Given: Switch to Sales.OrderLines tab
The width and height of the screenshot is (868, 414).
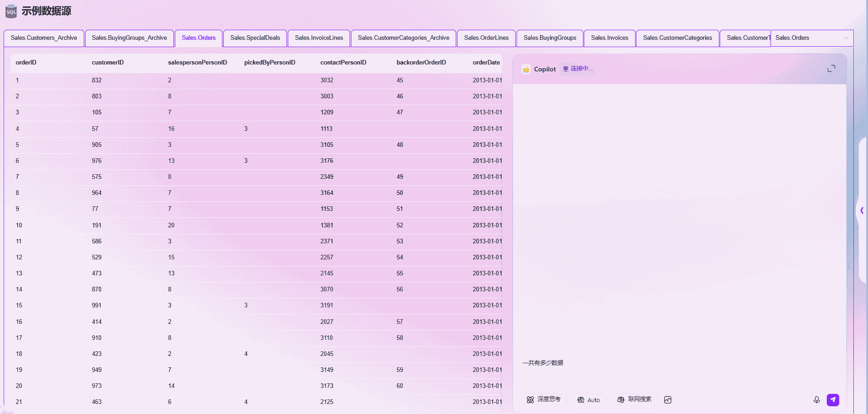Looking at the screenshot, I should [486, 38].
